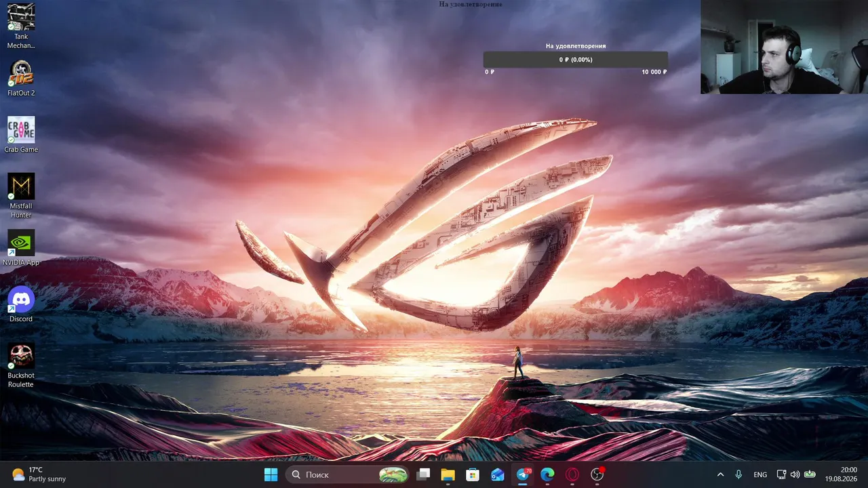Click the "10 000 ₽" goal target value
The height and width of the screenshot is (488, 868).
[654, 72]
